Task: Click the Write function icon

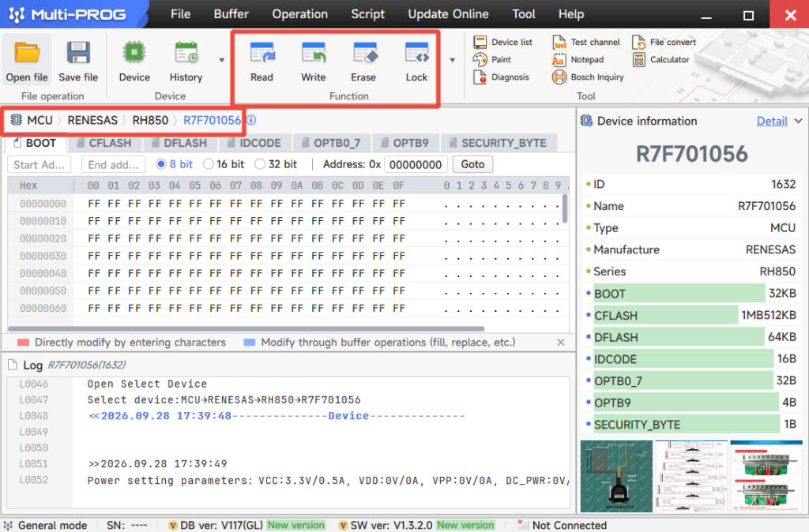Action: pyautogui.click(x=313, y=53)
